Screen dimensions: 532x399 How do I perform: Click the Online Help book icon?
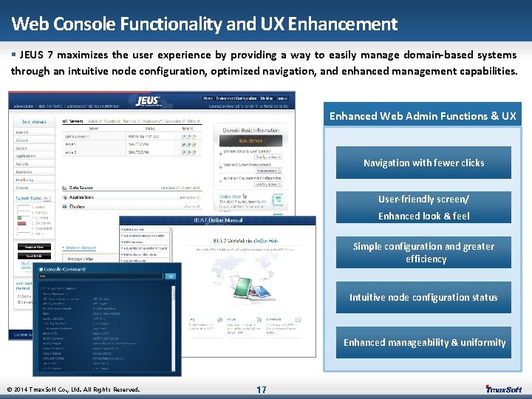tap(277, 200)
